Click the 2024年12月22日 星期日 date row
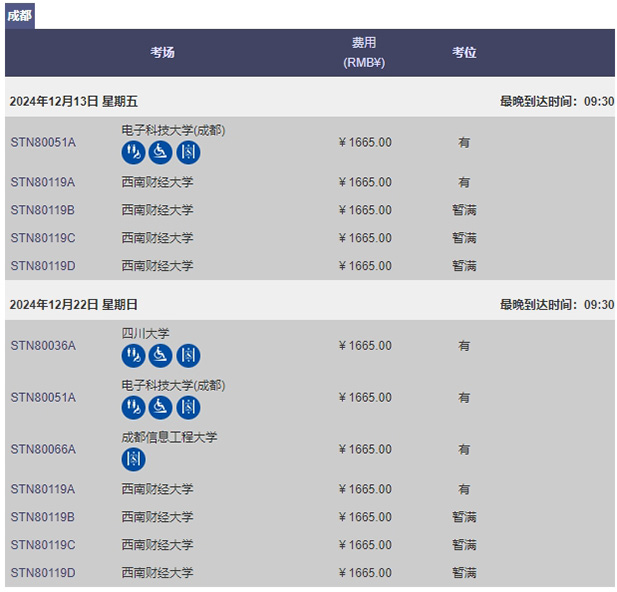Viewport: 617px width, 592px height. tap(74, 305)
